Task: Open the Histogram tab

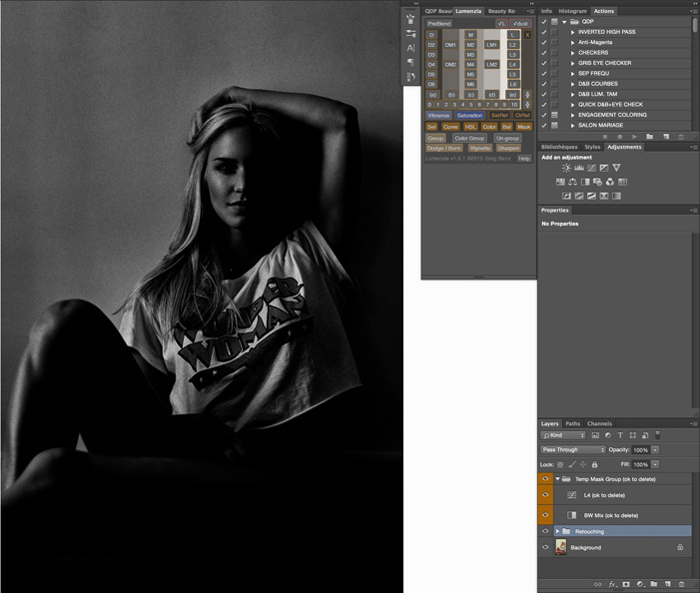Action: 573,11
